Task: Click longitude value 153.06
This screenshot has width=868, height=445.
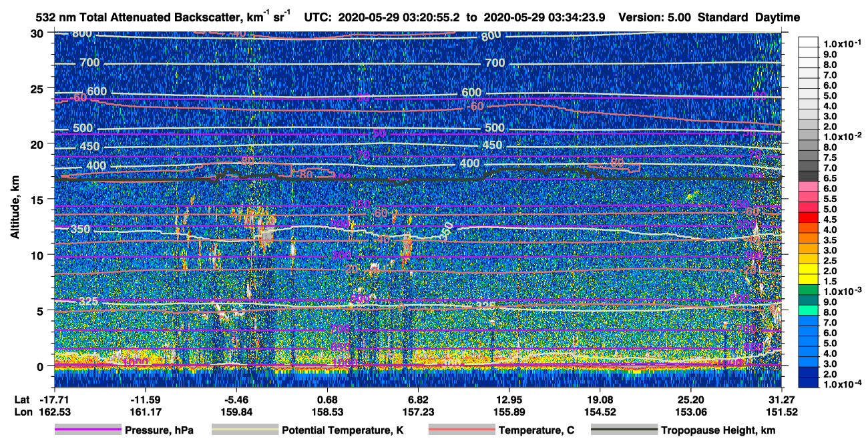Action: pyautogui.click(x=690, y=412)
